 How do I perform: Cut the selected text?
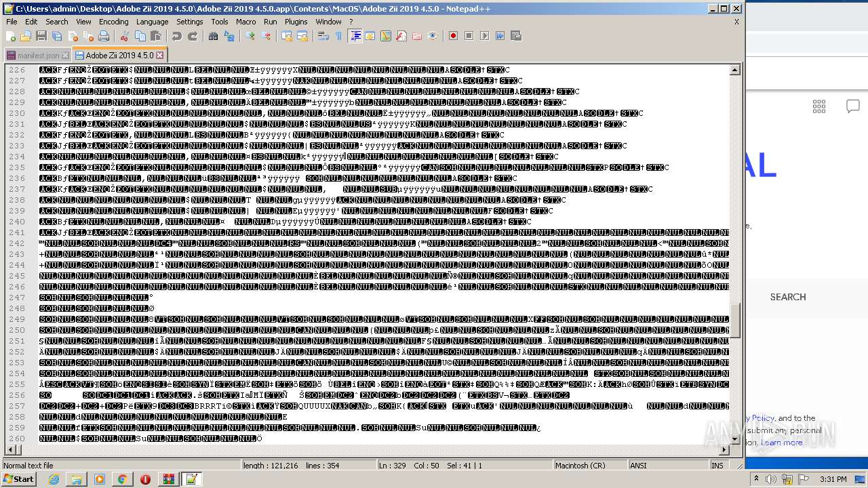[x=125, y=36]
